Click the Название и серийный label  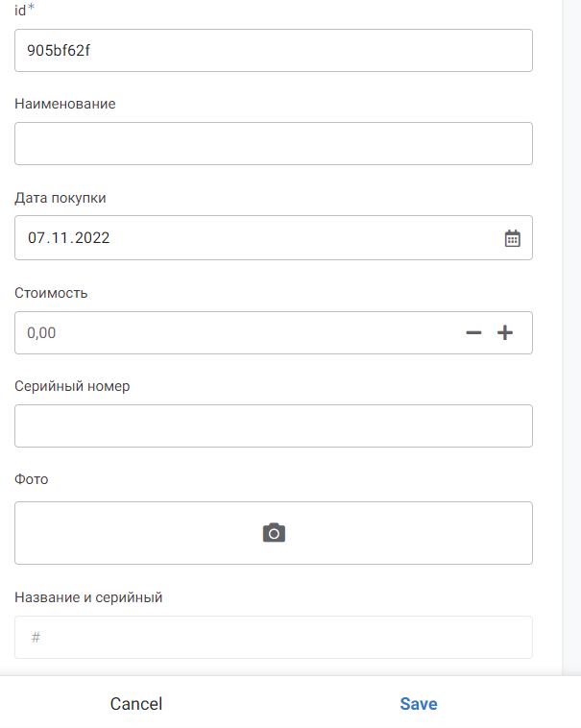88,597
